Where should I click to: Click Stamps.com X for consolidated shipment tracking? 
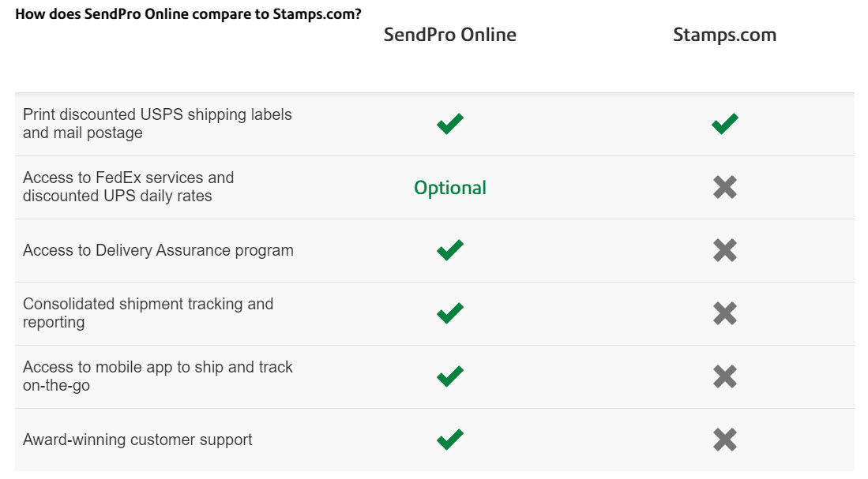724,313
